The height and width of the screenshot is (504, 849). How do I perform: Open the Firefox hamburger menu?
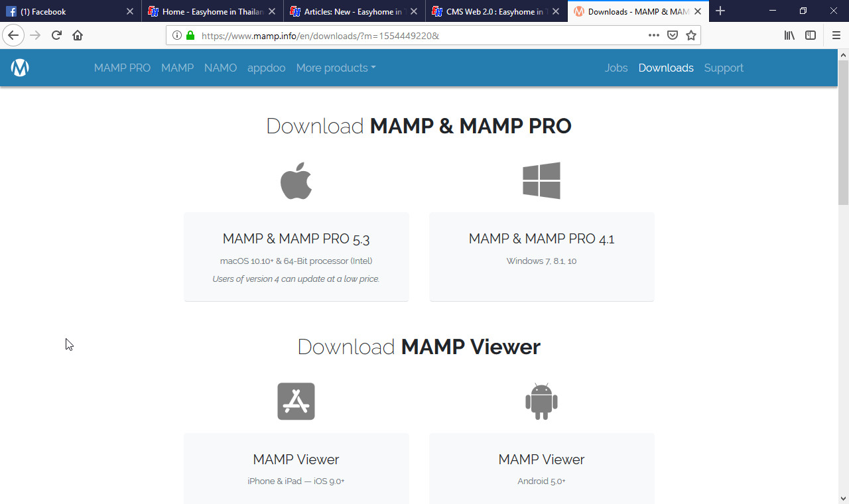(x=835, y=35)
